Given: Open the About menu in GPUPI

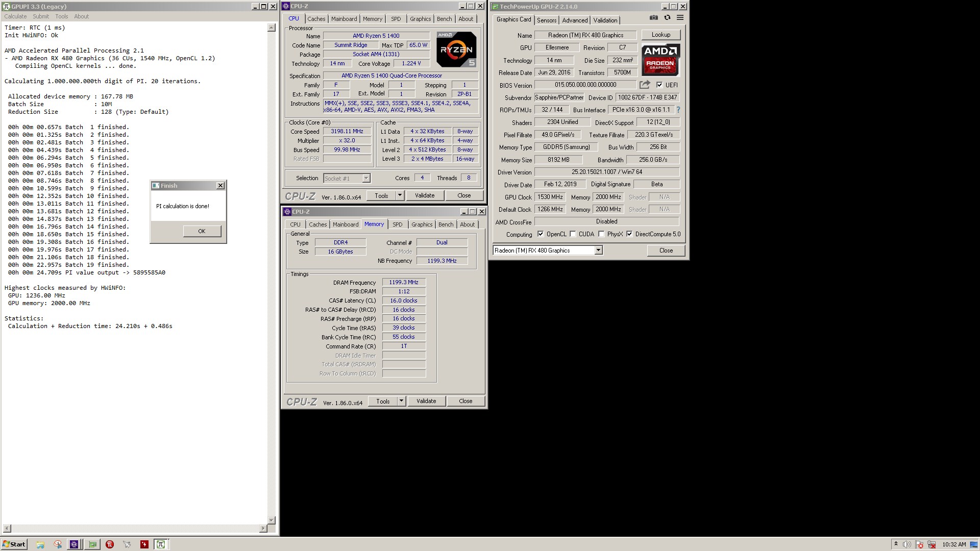Looking at the screenshot, I should click(x=82, y=16).
